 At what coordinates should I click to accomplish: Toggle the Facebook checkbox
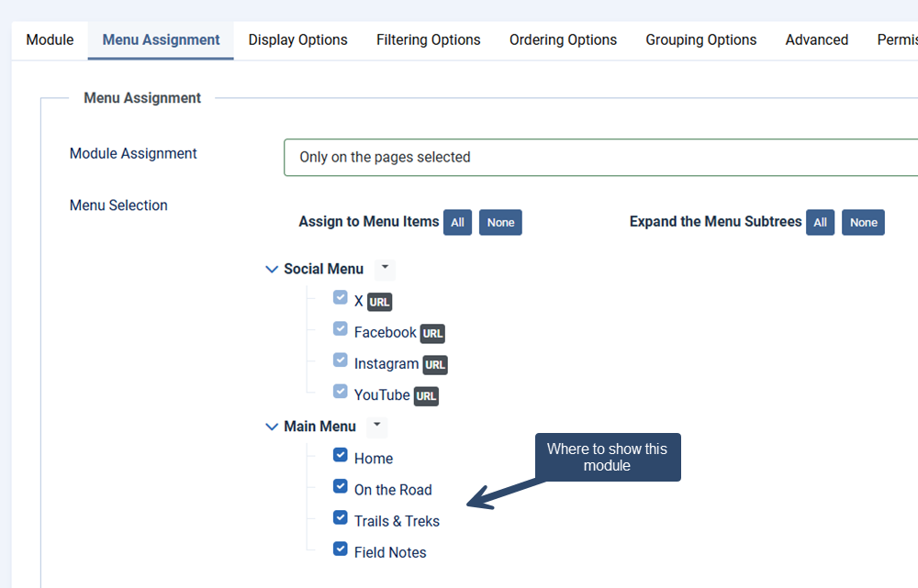click(341, 328)
